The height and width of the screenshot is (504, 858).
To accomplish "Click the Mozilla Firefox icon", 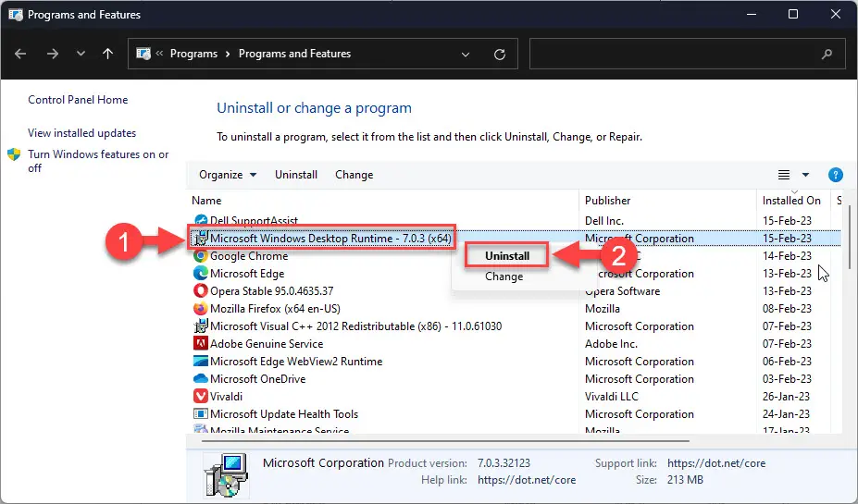I will point(201,308).
